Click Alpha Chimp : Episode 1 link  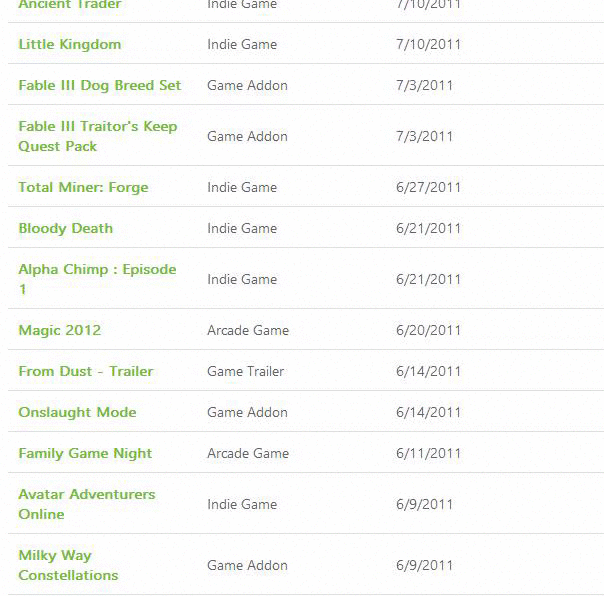click(x=97, y=279)
